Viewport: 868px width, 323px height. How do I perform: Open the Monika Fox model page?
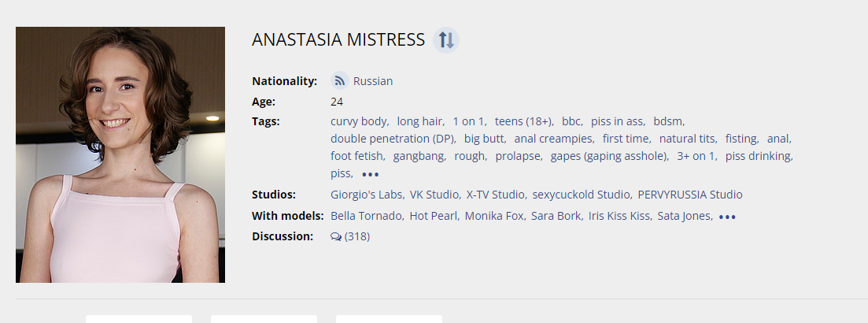[493, 216]
